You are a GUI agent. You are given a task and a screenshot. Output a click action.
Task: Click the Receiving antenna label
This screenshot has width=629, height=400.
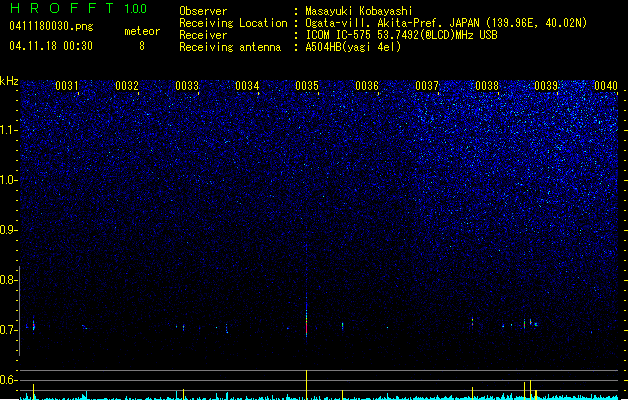click(x=230, y=47)
